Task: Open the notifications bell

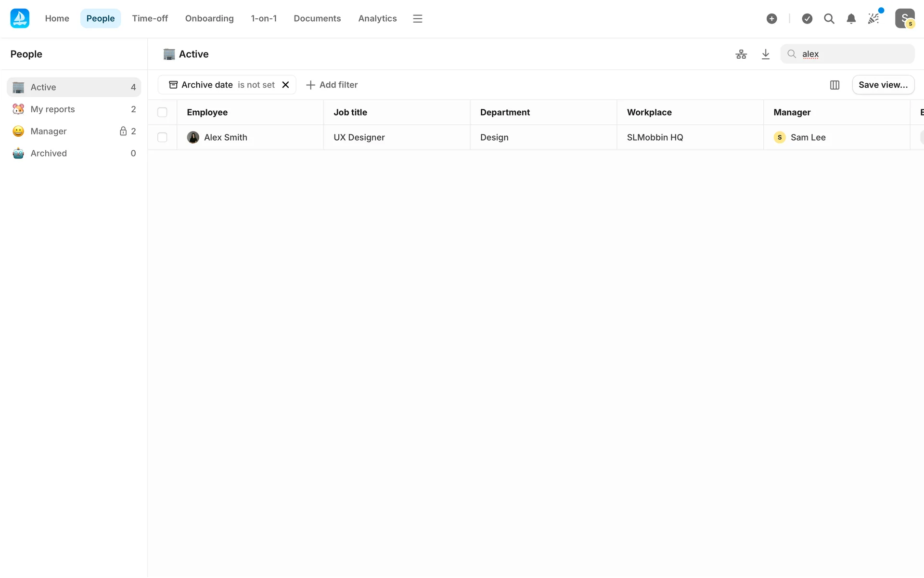Action: (851, 18)
